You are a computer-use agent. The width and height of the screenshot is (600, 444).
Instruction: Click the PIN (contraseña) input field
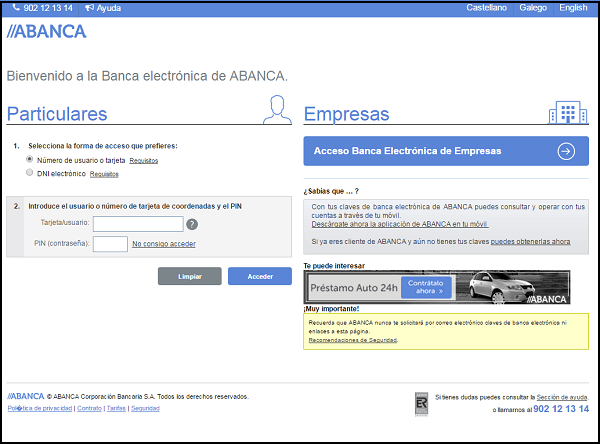pyautogui.click(x=110, y=244)
